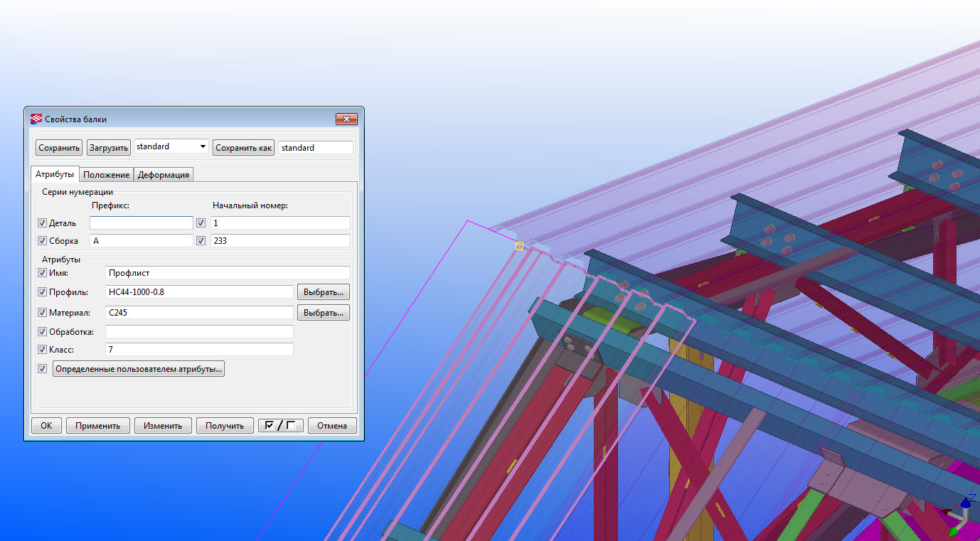Switch to the Деформация tab

(x=163, y=175)
